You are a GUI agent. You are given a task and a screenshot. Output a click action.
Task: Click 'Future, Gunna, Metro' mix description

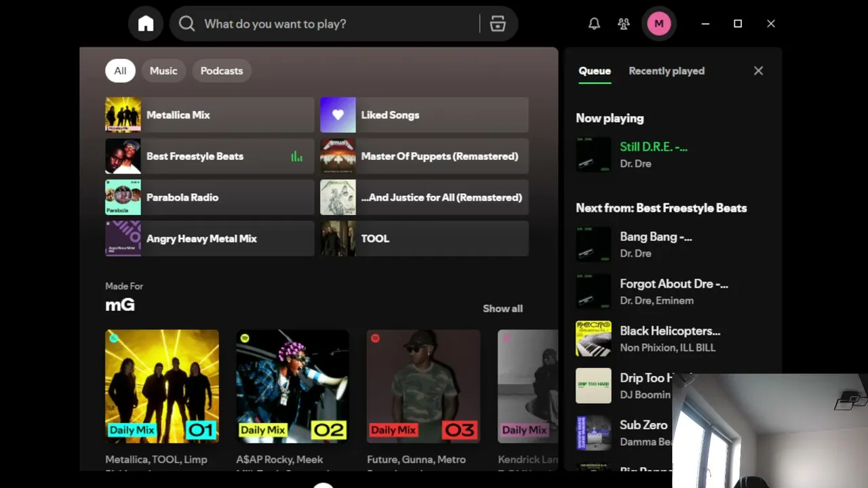click(416, 460)
